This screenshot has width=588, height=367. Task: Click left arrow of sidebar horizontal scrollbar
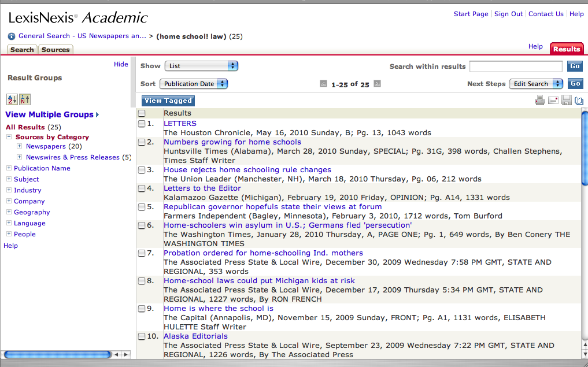tap(117, 354)
